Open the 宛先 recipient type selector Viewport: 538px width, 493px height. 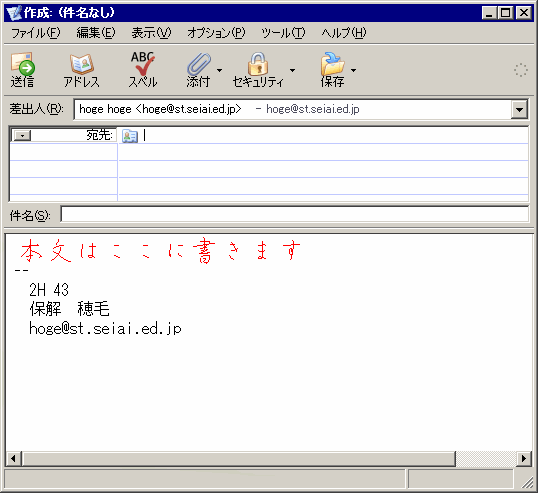pyautogui.click(x=22, y=136)
